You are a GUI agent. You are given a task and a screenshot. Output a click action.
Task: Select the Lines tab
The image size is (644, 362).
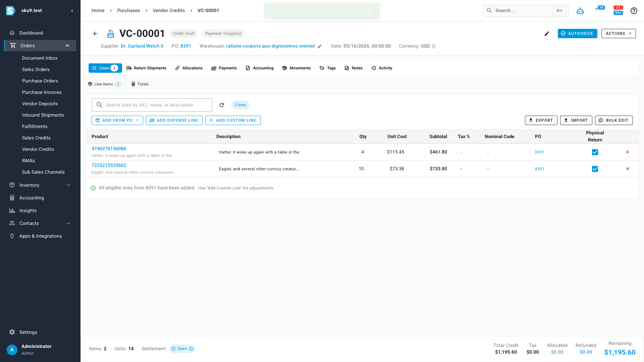coord(105,68)
